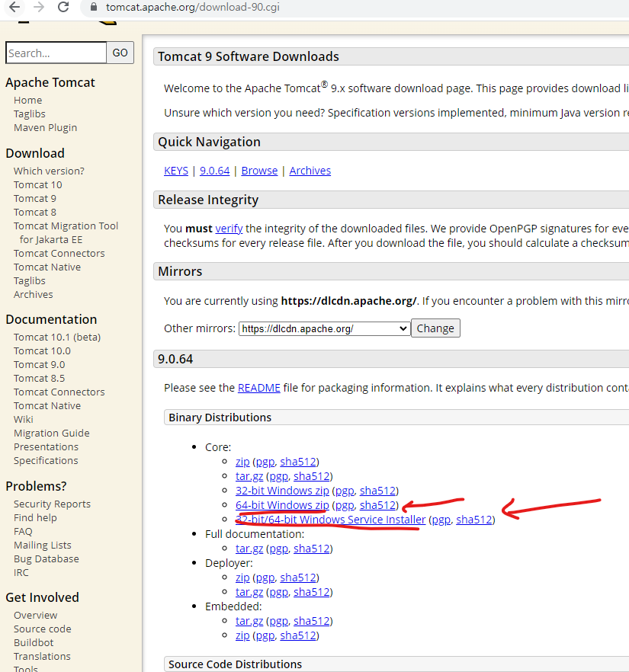Open Tomcat 9.0 documentation
Viewport: 629px width, 672px height.
coord(40,365)
